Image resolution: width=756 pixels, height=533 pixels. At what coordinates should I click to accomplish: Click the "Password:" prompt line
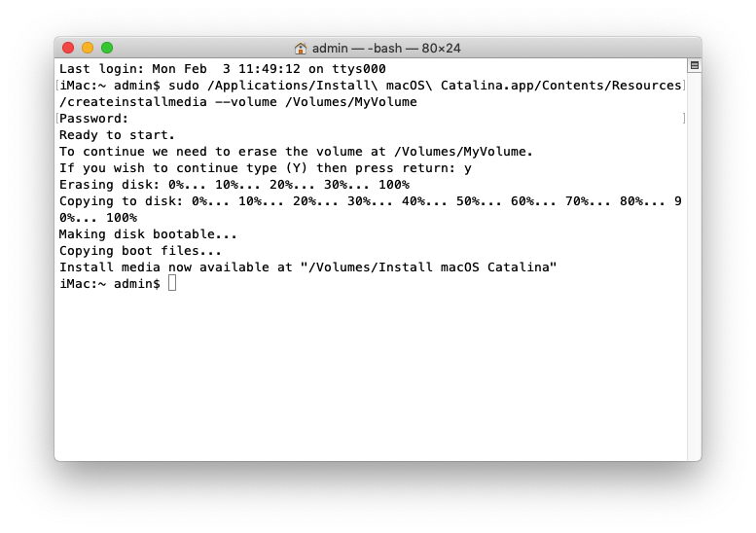(93, 119)
